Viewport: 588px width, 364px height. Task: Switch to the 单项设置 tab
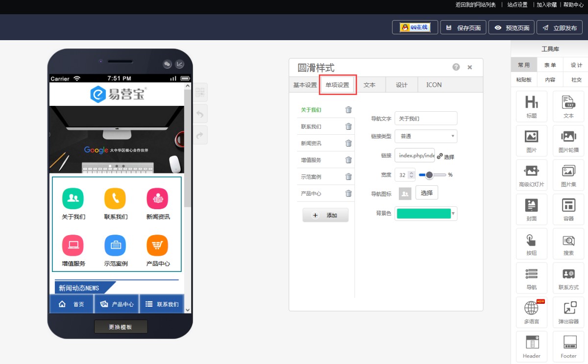[x=338, y=85]
